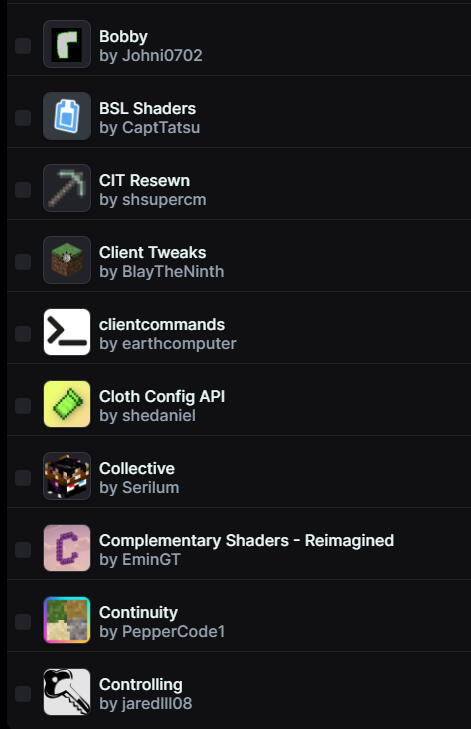Click the Complementary Shaders purple C icon

click(67, 548)
